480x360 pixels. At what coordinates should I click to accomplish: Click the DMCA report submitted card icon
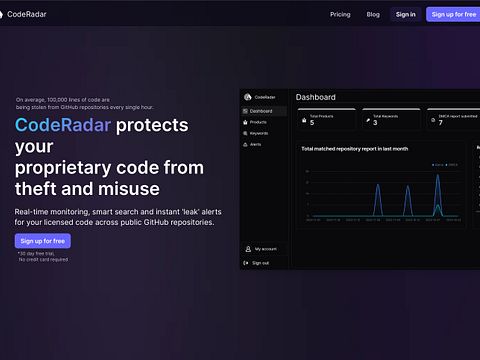433,120
